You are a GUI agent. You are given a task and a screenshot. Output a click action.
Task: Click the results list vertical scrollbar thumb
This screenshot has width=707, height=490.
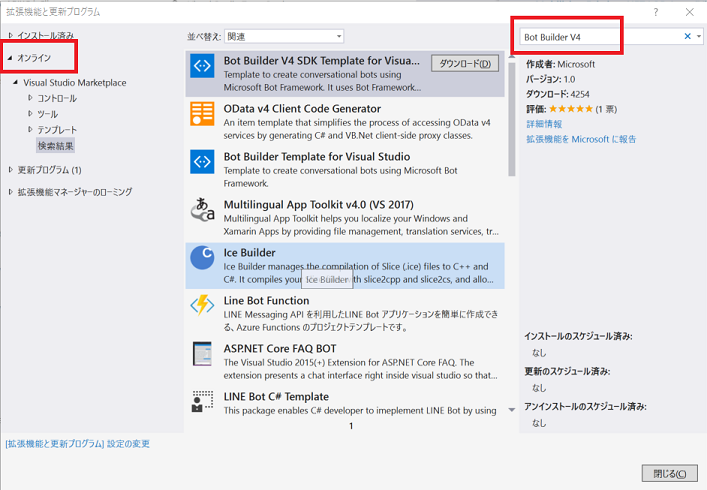(x=512, y=119)
